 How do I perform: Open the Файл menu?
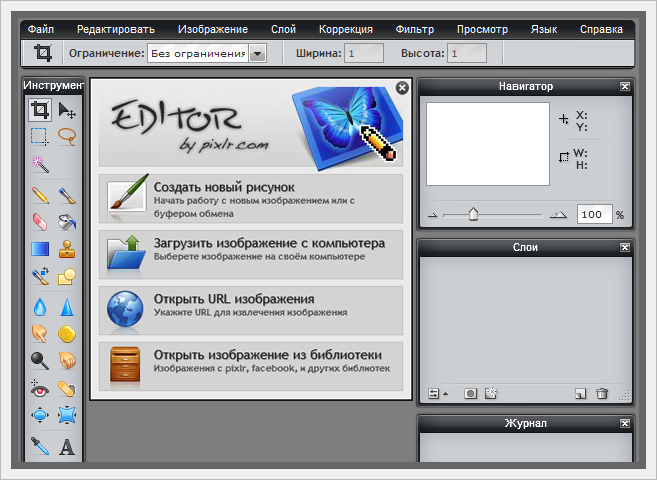[x=41, y=29]
